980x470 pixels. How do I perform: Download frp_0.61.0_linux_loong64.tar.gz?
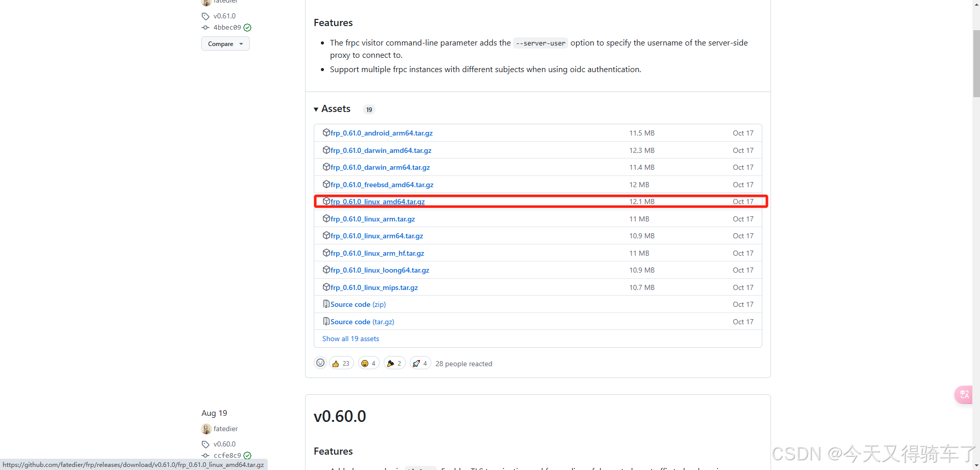pyautogui.click(x=380, y=270)
